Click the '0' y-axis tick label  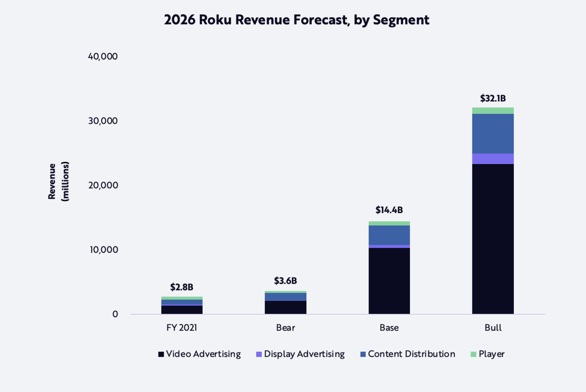pos(115,314)
